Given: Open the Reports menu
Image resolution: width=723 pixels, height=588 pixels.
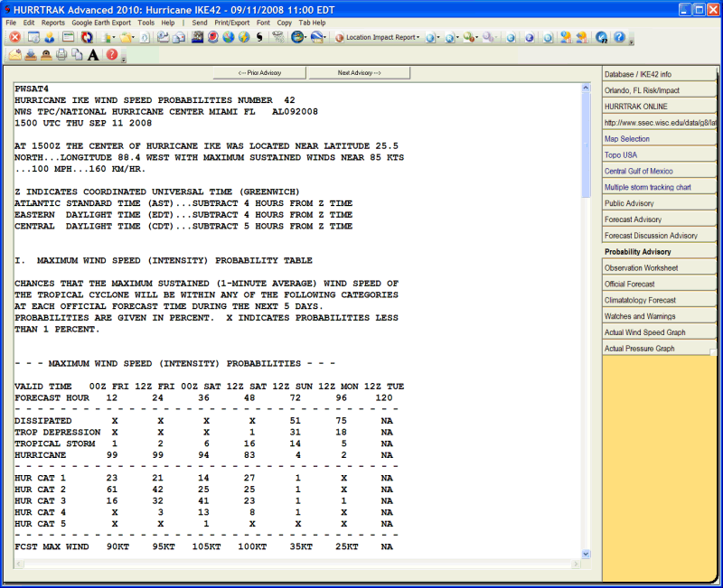Looking at the screenshot, I should pyautogui.click(x=52, y=22).
